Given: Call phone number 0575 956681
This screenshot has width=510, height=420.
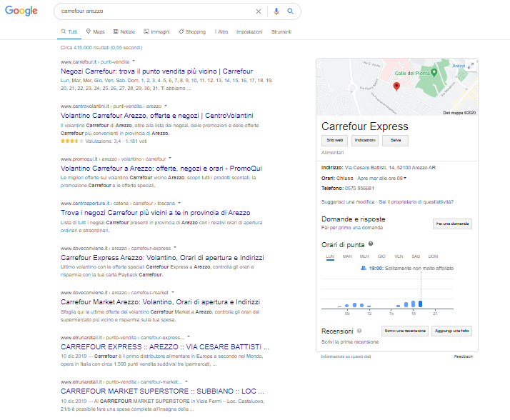Looking at the screenshot, I should coord(359,189).
